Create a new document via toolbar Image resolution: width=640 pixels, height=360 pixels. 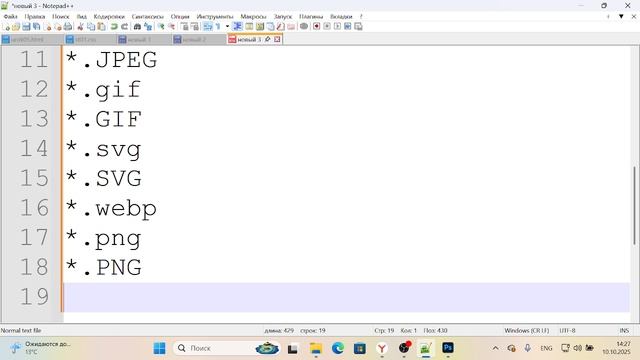(x=6, y=27)
